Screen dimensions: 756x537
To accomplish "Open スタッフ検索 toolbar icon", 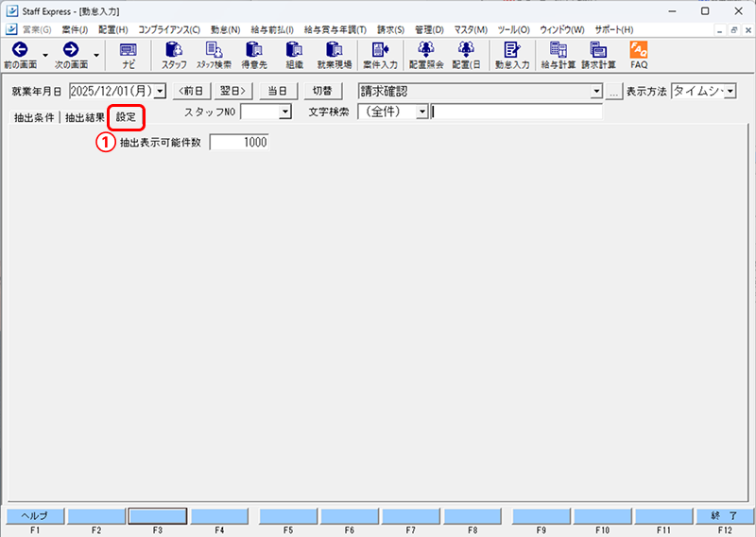I will (214, 55).
